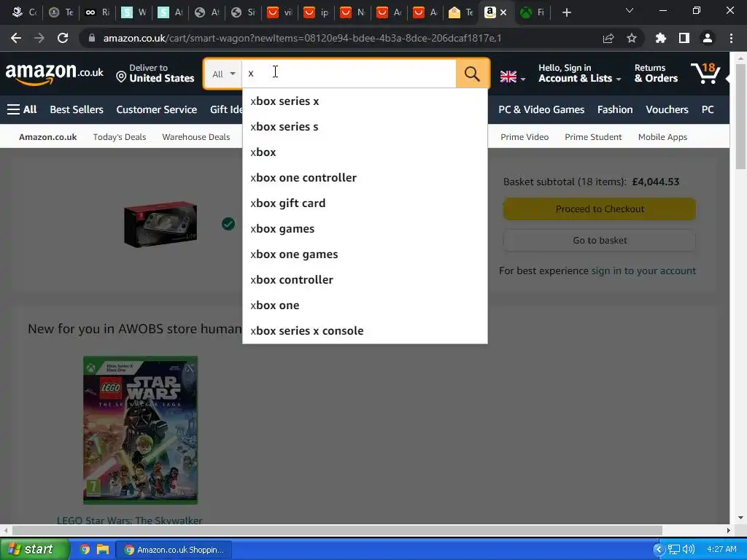Reload the page with the refresh icon

[63, 38]
